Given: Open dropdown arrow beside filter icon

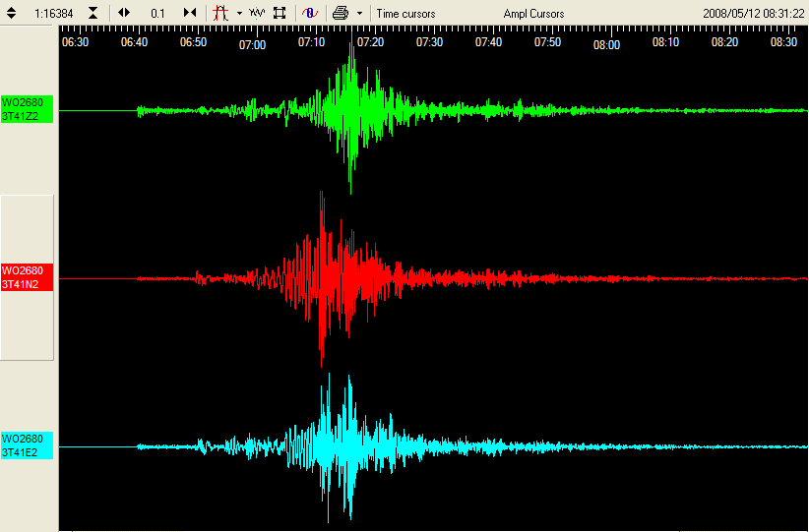Looking at the screenshot, I should pos(239,14).
